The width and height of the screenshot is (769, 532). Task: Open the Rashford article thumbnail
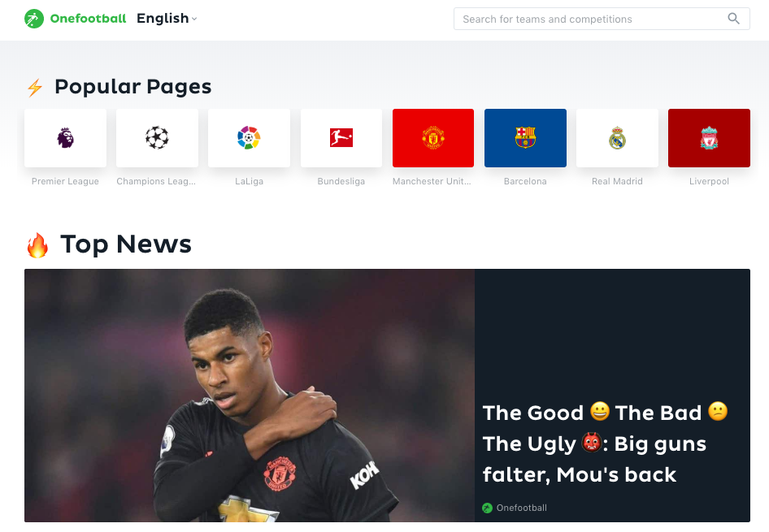click(x=250, y=396)
